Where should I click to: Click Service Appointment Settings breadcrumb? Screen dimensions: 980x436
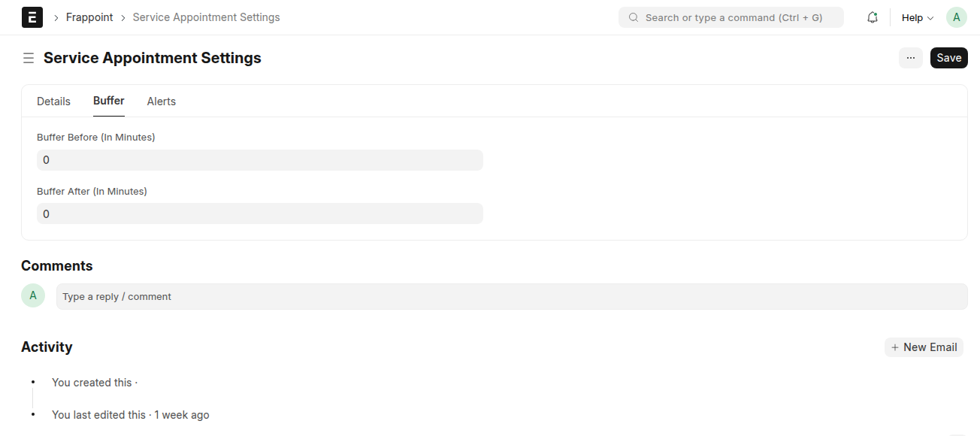click(206, 17)
